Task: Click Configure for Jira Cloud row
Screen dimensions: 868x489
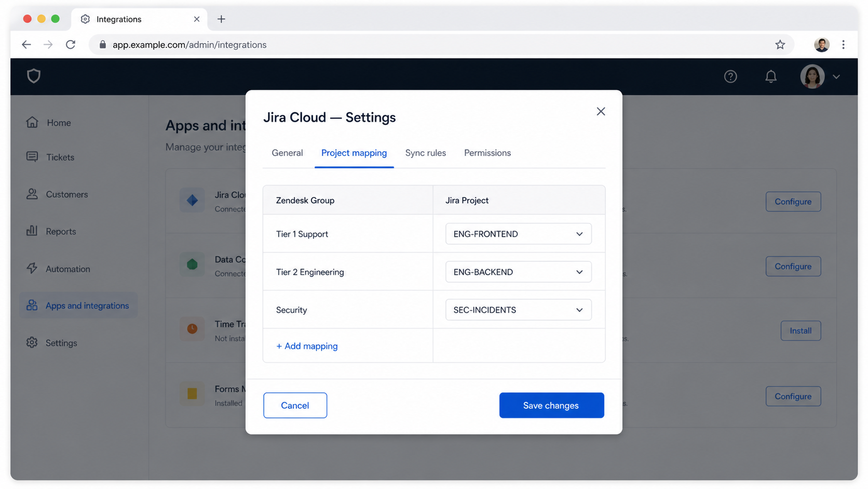Action: point(793,202)
